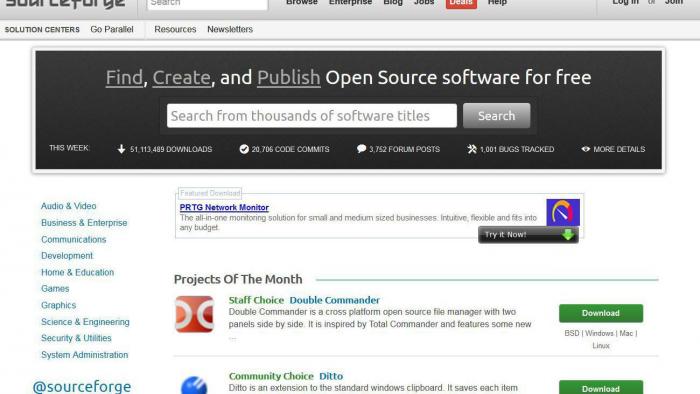Open the Resources link
This screenshot has width=700, height=394.
pos(175,29)
